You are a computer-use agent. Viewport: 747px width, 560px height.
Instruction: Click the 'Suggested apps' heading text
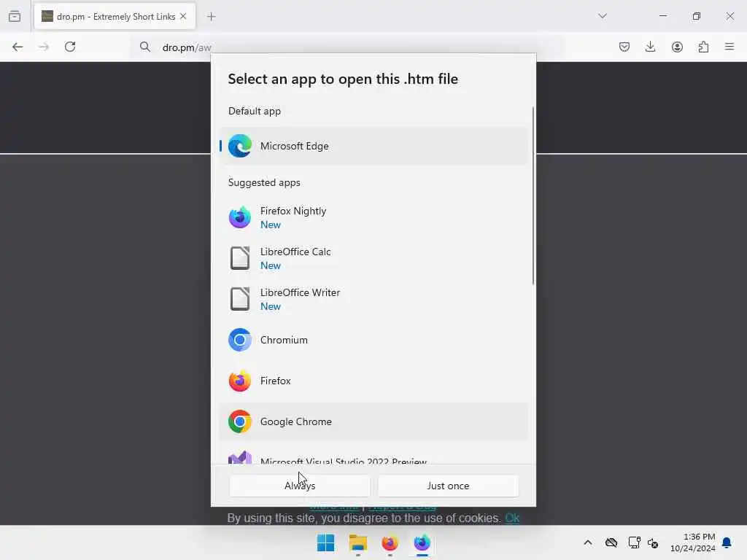point(264,182)
